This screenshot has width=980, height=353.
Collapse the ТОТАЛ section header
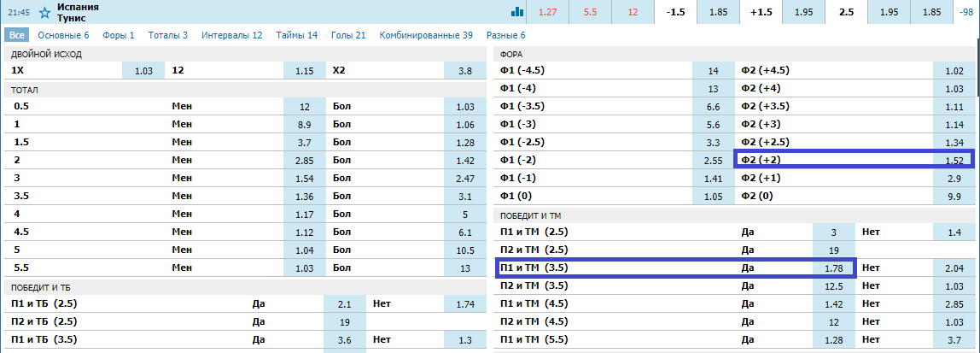coord(244,90)
